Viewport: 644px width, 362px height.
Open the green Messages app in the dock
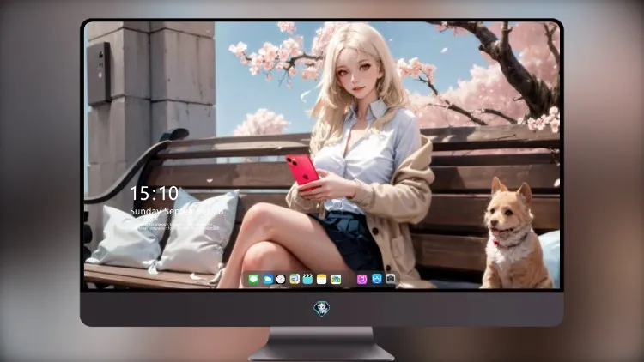click(253, 279)
